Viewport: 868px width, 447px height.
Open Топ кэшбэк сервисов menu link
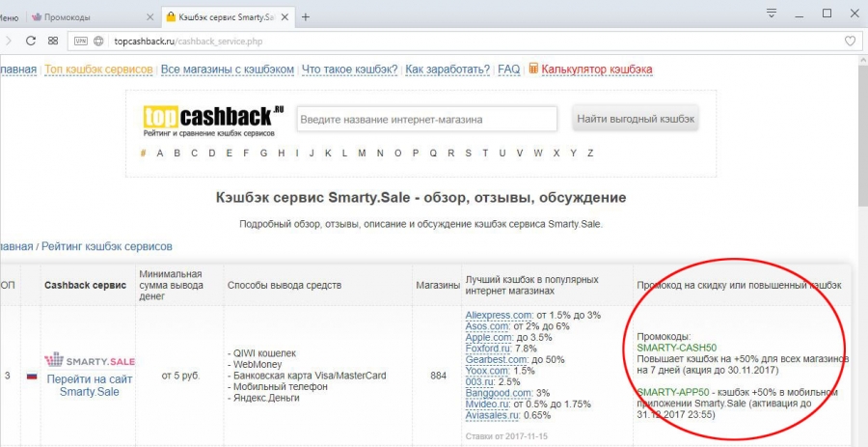pyautogui.click(x=98, y=70)
